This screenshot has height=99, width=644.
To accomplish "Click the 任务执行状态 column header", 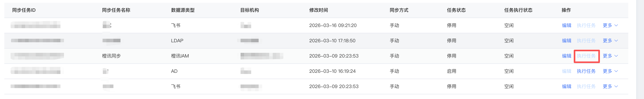I will click(518, 10).
